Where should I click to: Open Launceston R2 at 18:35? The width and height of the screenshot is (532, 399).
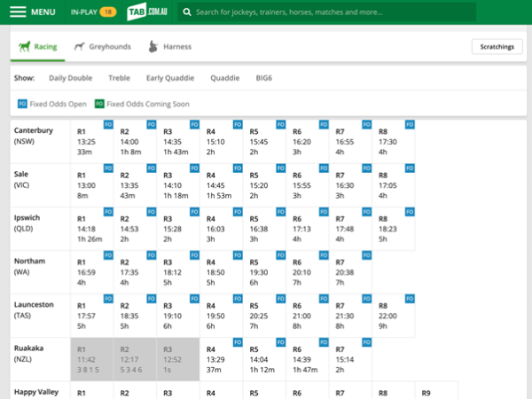click(135, 316)
